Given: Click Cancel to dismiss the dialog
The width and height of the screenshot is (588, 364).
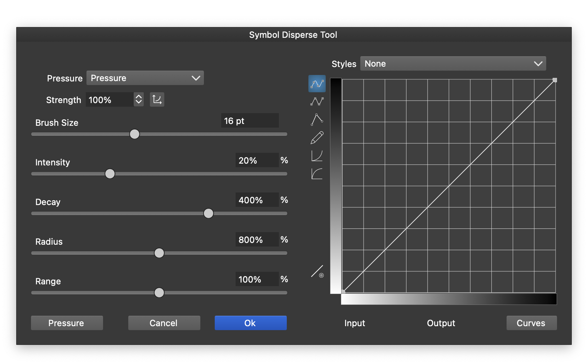Looking at the screenshot, I should point(164,323).
